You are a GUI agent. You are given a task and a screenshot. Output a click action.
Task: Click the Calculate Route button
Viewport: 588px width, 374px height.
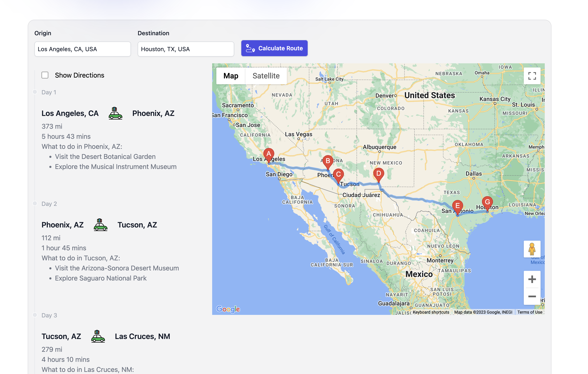(x=274, y=48)
